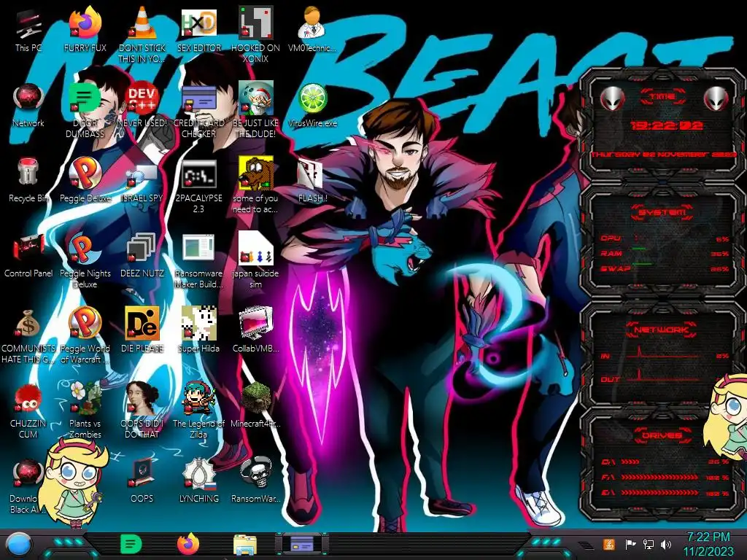Launch Firefox from the taskbar
The height and width of the screenshot is (560, 747).
(188, 544)
